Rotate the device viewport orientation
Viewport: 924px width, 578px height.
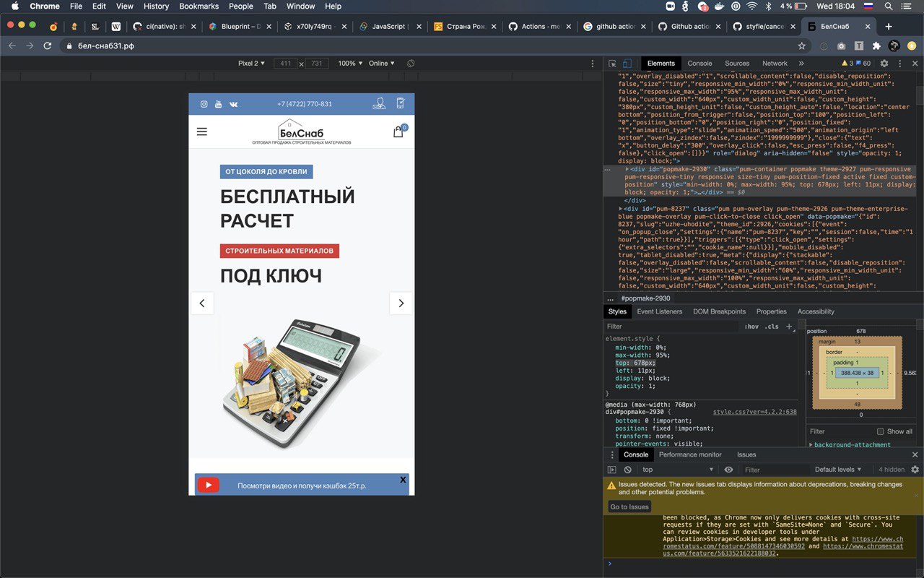coord(410,64)
